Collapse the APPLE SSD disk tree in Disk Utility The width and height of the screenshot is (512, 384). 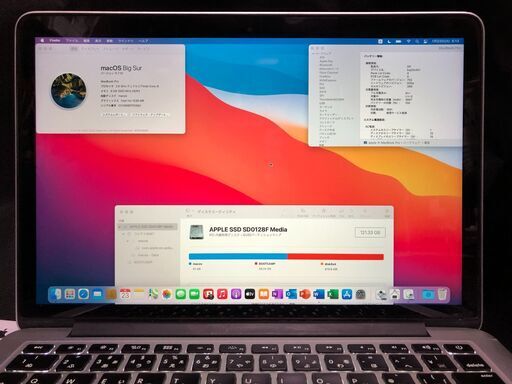[x=120, y=226]
